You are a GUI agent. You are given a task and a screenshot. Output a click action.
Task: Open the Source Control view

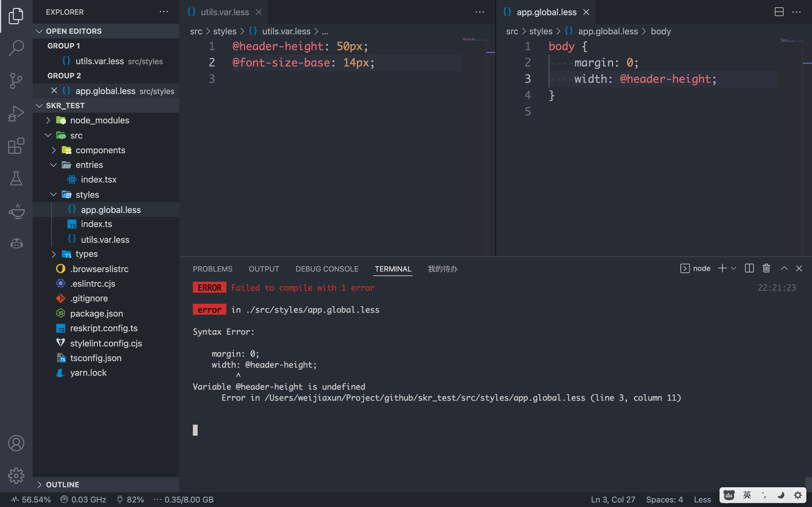coord(16,81)
